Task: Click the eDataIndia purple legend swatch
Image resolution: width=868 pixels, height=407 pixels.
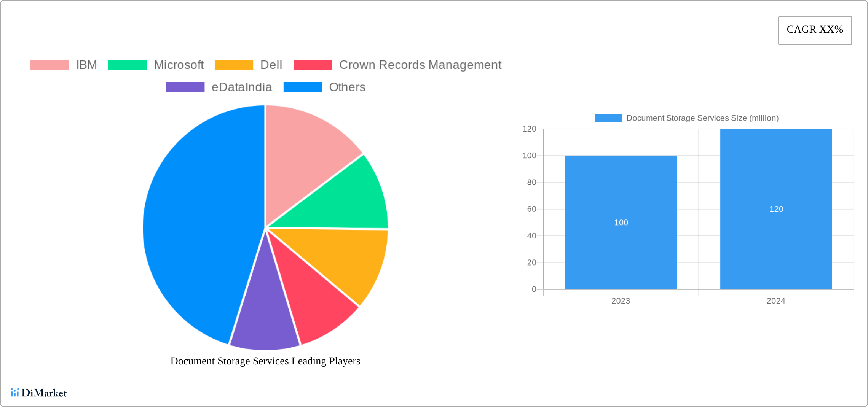Action: [185, 87]
